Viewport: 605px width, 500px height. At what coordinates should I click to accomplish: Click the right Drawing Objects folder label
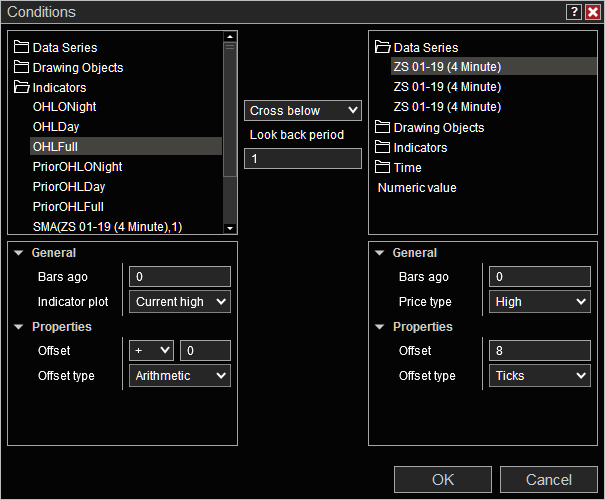pyautogui.click(x=439, y=127)
